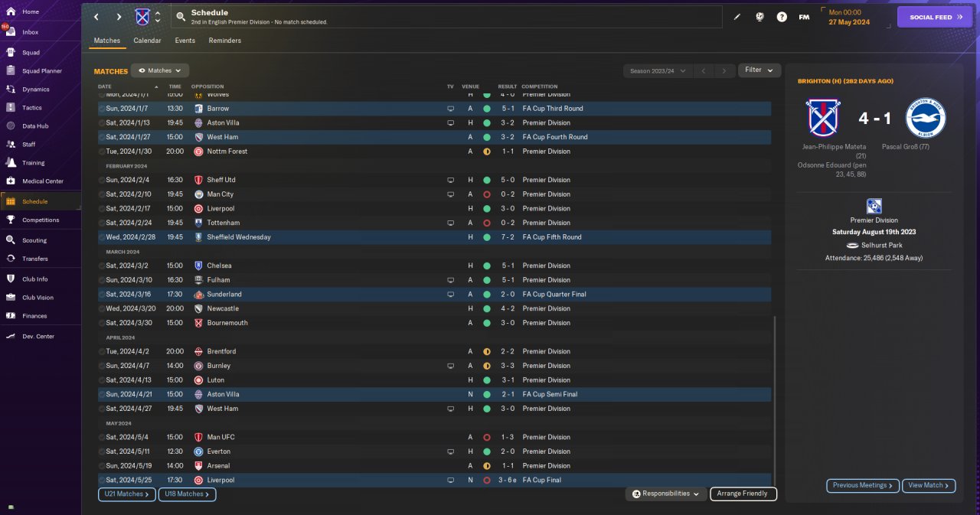Toggle the check circle on Newcastle row
The width and height of the screenshot is (980, 515).
coord(102,308)
